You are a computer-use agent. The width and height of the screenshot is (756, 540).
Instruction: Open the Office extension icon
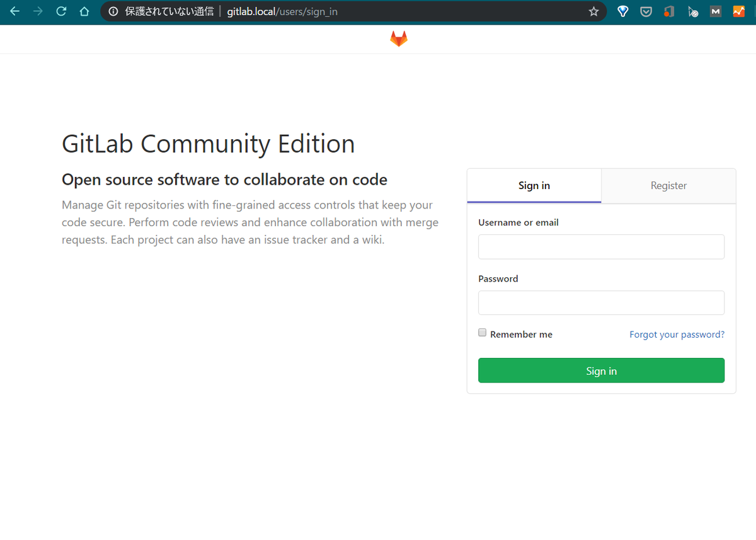(x=669, y=11)
